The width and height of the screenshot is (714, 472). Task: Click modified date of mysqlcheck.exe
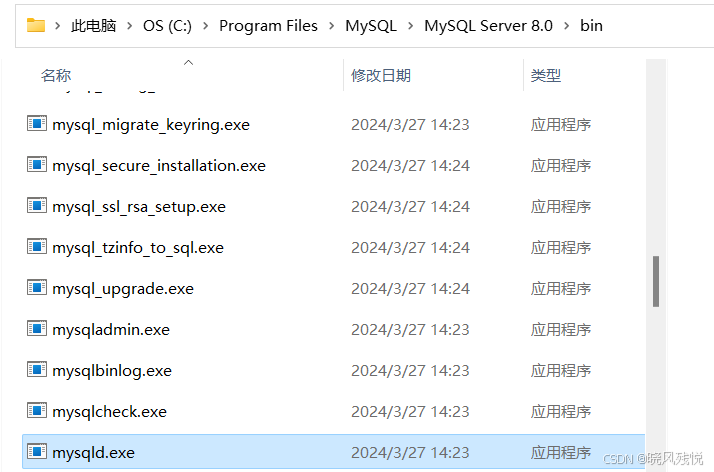[x=410, y=411]
